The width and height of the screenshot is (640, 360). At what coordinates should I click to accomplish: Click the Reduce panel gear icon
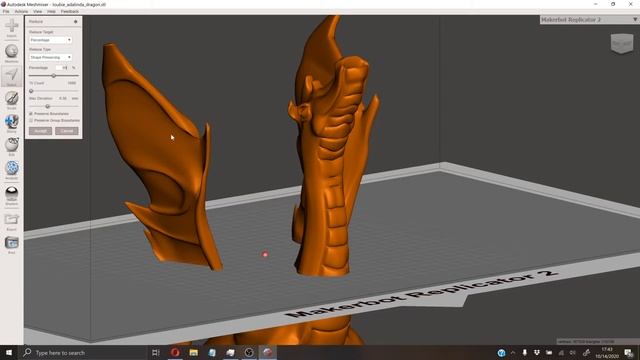pos(76,22)
